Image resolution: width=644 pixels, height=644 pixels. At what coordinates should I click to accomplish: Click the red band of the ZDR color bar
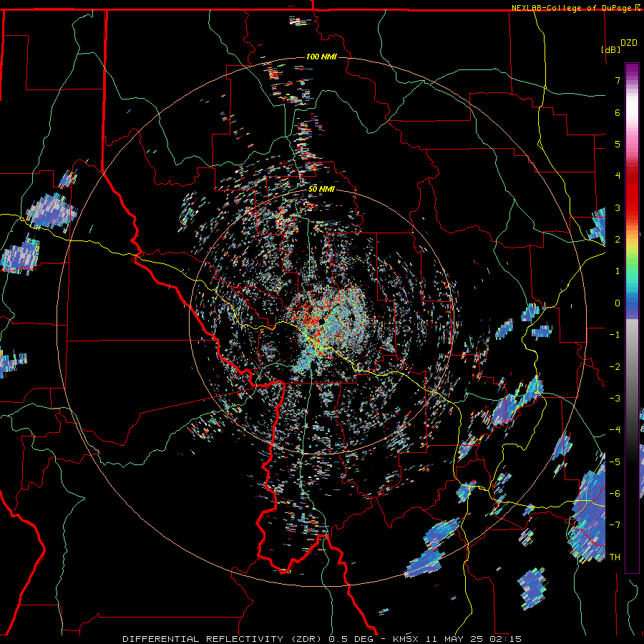(632, 193)
